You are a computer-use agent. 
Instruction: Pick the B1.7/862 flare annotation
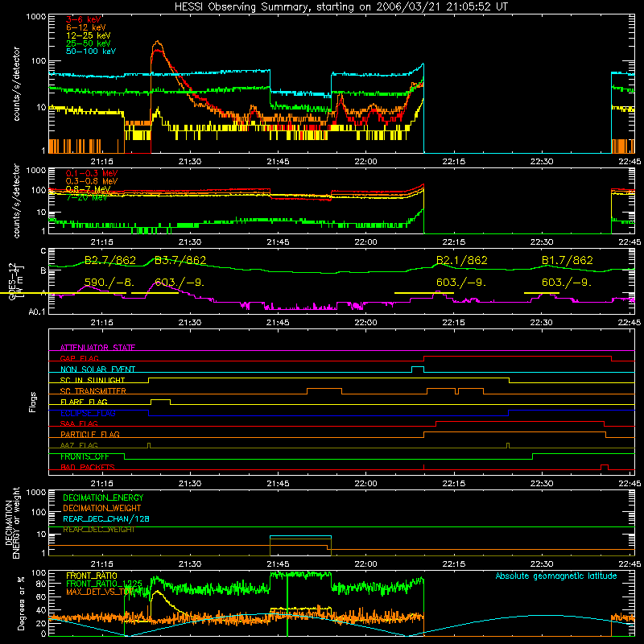coord(568,260)
